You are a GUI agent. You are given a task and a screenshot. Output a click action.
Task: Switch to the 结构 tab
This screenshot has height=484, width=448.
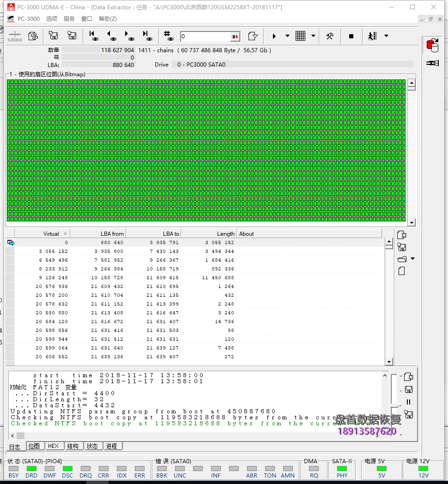[x=73, y=446]
